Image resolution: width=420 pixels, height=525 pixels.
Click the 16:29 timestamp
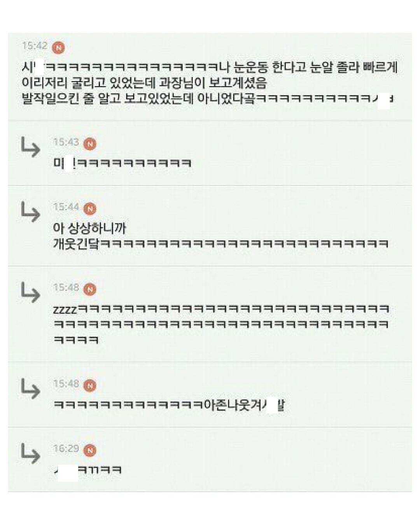(66, 449)
